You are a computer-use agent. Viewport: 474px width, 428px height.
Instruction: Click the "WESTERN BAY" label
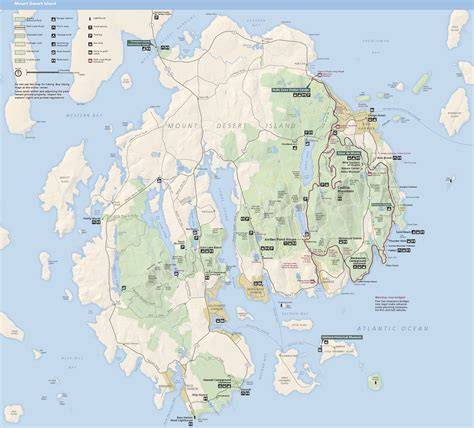click(83, 115)
